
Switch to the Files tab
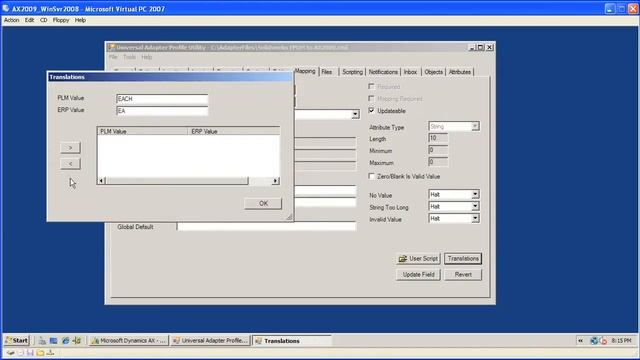click(327, 72)
